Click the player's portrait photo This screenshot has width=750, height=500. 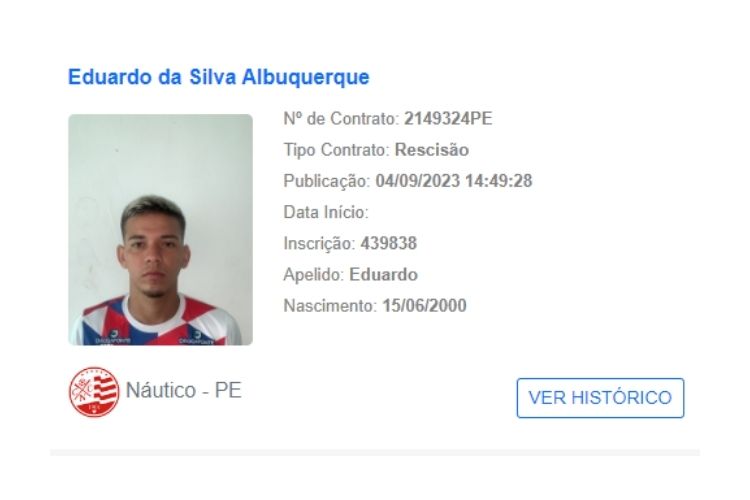point(160,230)
